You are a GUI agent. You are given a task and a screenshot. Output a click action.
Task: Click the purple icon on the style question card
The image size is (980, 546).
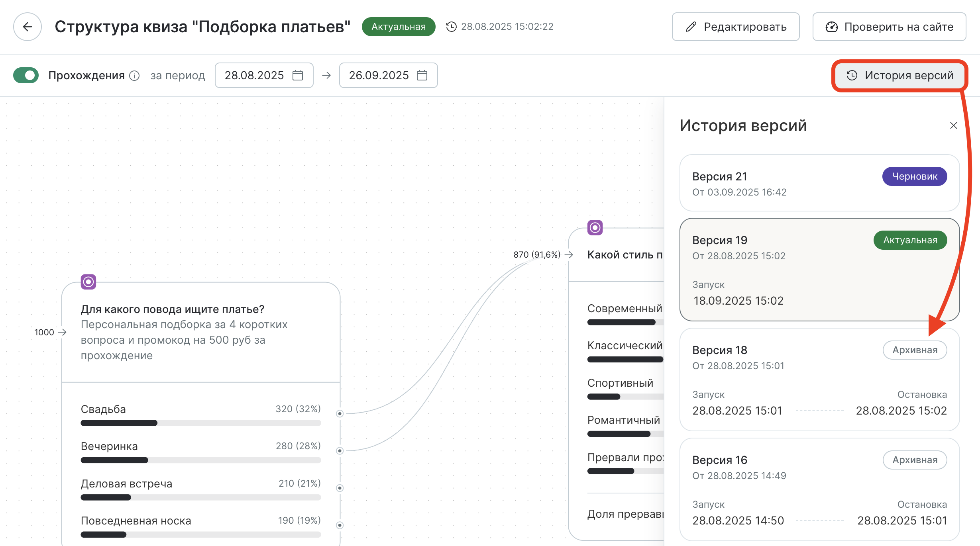(595, 228)
